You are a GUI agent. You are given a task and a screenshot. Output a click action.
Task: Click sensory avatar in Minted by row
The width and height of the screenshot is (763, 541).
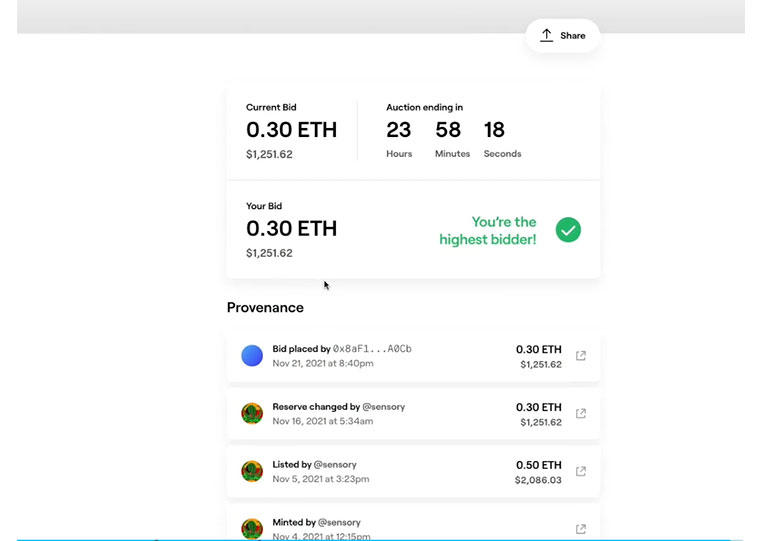click(x=252, y=529)
